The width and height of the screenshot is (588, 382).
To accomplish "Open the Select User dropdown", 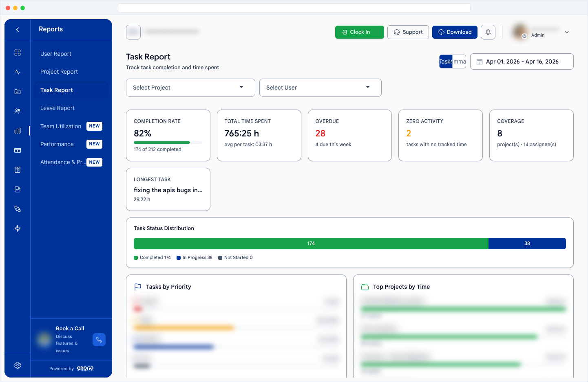I will tap(320, 87).
